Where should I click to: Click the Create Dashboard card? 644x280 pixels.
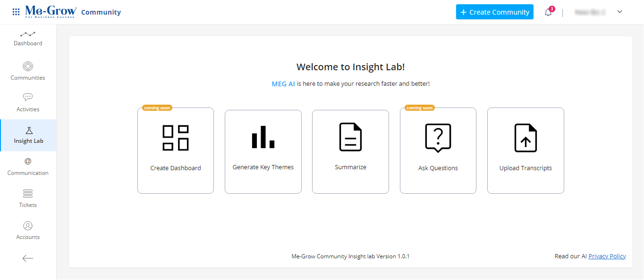pyautogui.click(x=175, y=151)
